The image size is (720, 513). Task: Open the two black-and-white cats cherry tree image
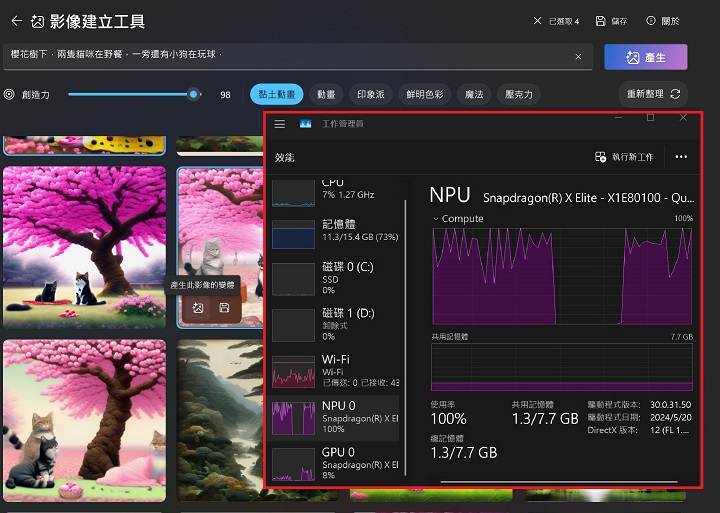84,247
